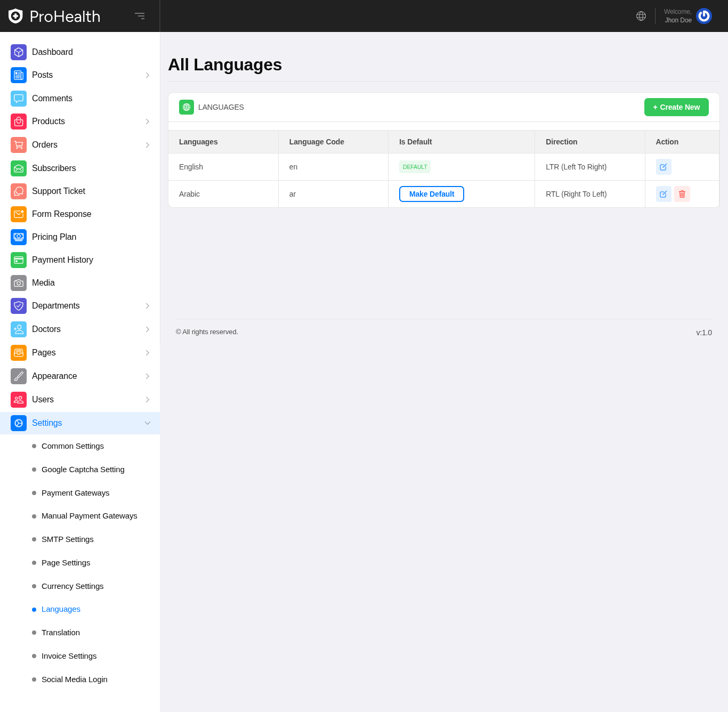Expand the Products submenu chevron

click(148, 122)
